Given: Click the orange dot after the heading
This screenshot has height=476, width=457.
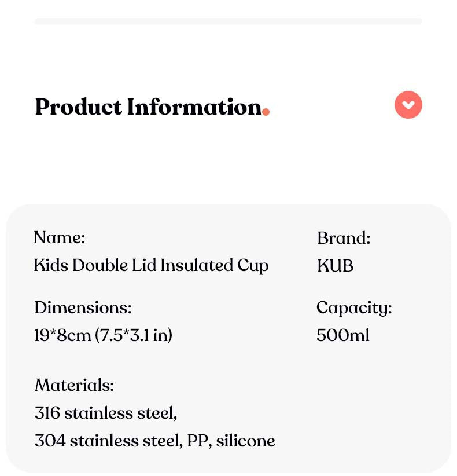Looking at the screenshot, I should pyautogui.click(x=266, y=112).
